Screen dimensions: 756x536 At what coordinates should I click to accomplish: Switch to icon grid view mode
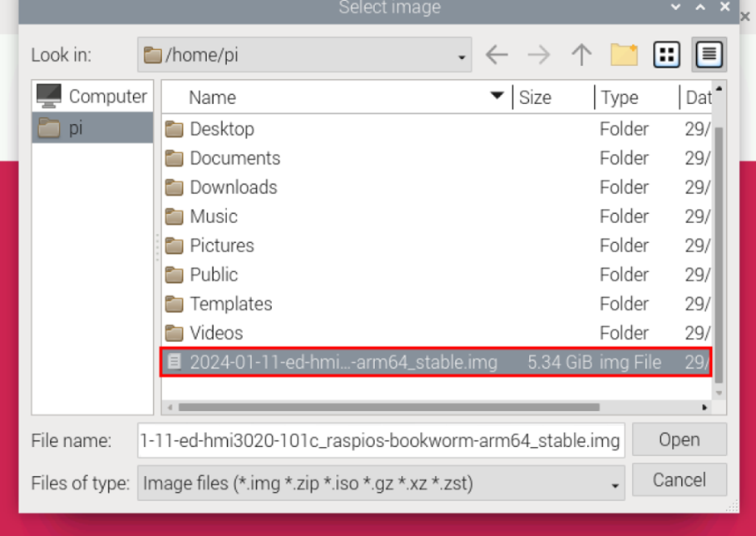[x=666, y=55]
